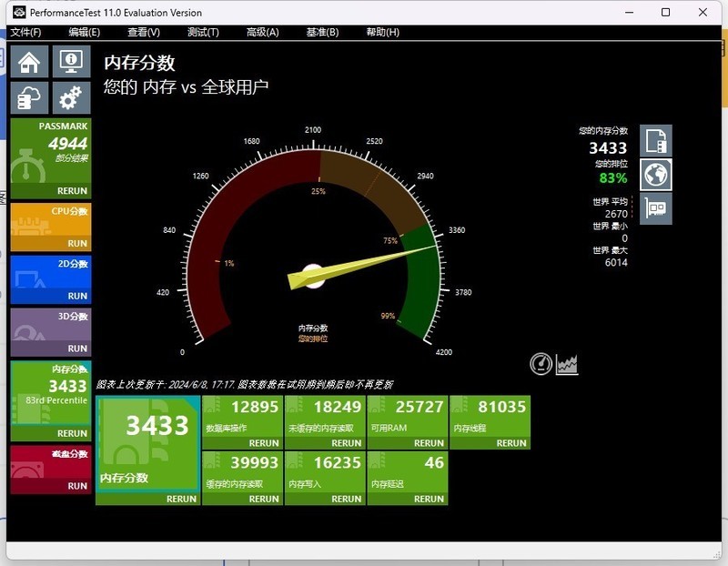728x566 pixels.
Task: Open the settings gears icon
Action: 70,96
